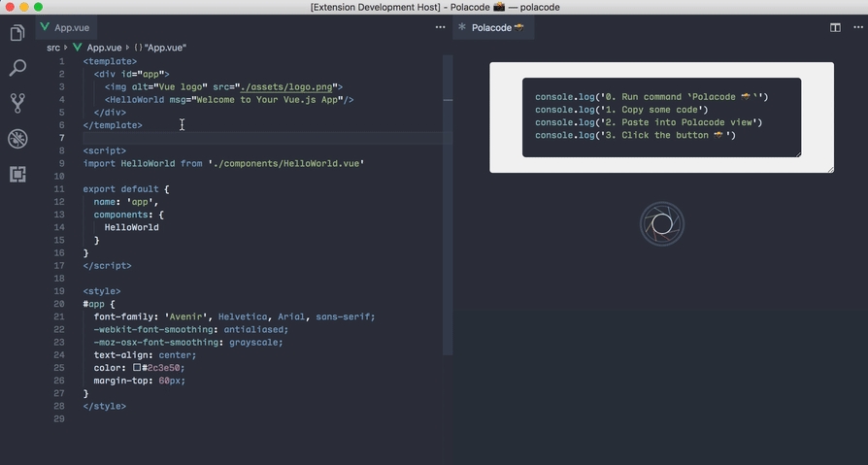Click the <style> tag on line 19
Screen dimensions: 868x465
pos(102,291)
